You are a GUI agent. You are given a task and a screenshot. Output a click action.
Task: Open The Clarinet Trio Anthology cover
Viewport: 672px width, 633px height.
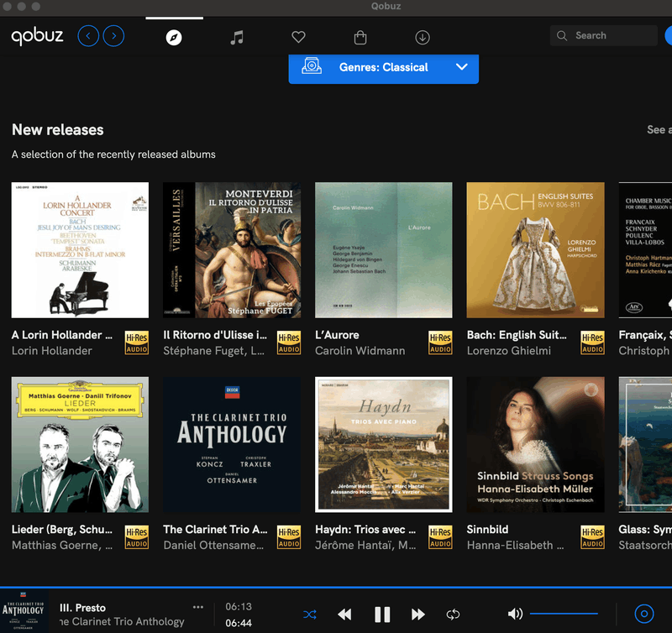(232, 445)
